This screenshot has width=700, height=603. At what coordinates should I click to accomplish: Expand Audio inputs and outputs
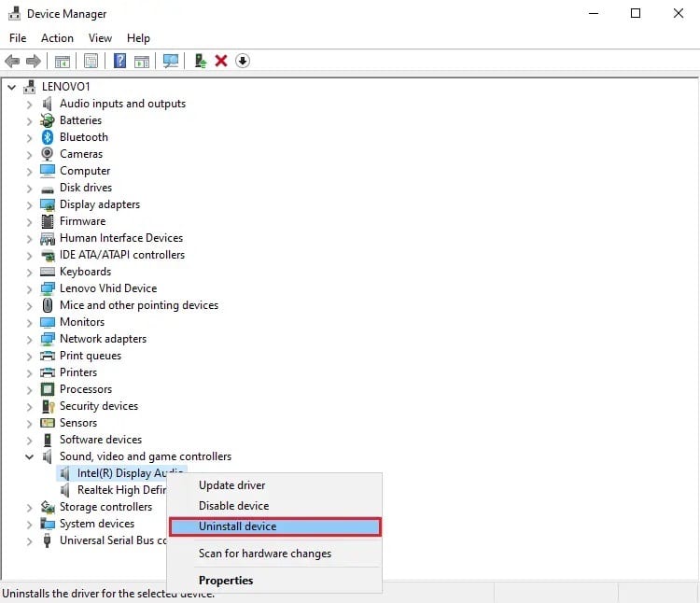click(x=29, y=105)
